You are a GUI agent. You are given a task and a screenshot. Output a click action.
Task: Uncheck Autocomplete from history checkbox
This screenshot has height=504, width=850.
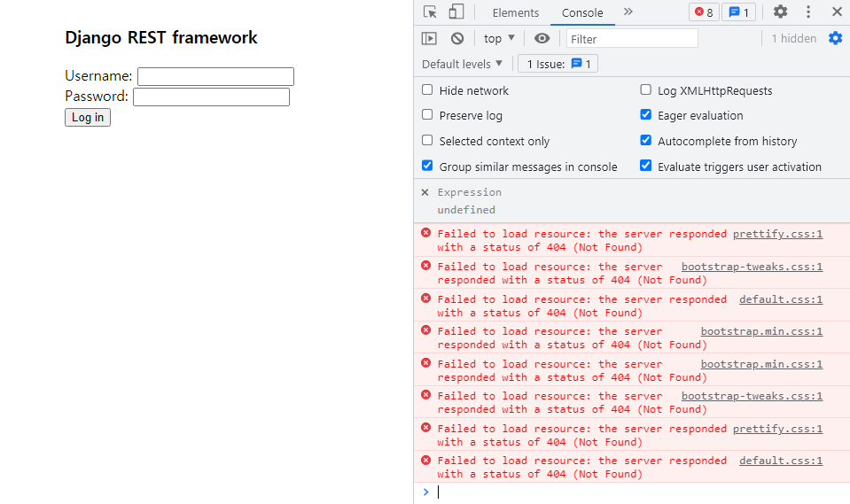point(645,140)
